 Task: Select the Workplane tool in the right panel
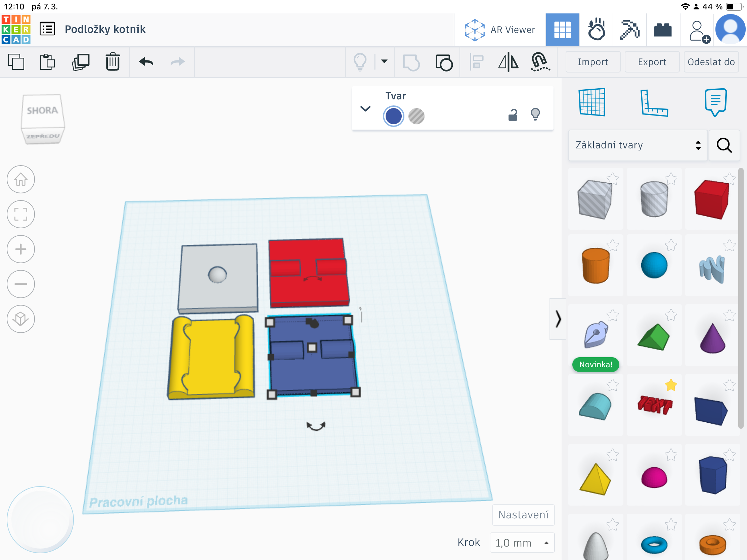592,102
